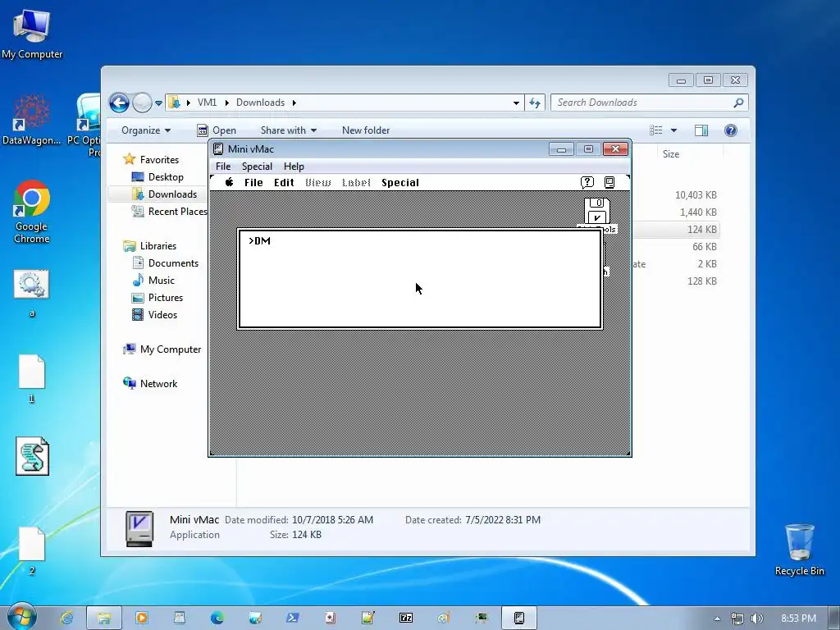The width and height of the screenshot is (840, 630).
Task: Open Explorer help with the blue question icon
Action: (731, 130)
